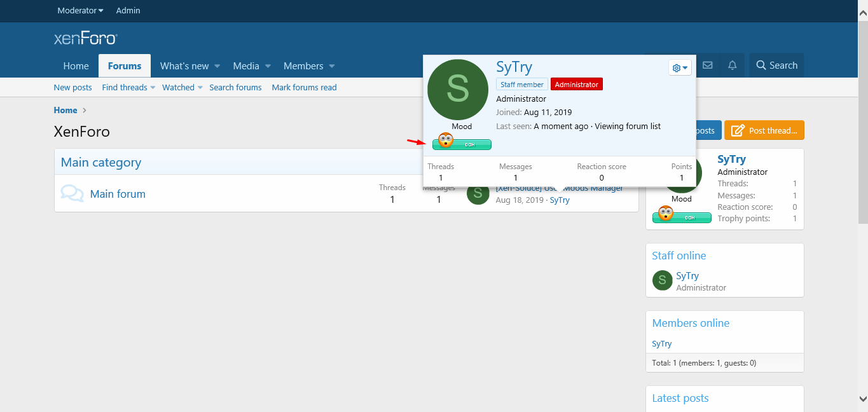This screenshot has height=412, width=868.
Task: Click the xenForo logo
Action: coord(85,38)
